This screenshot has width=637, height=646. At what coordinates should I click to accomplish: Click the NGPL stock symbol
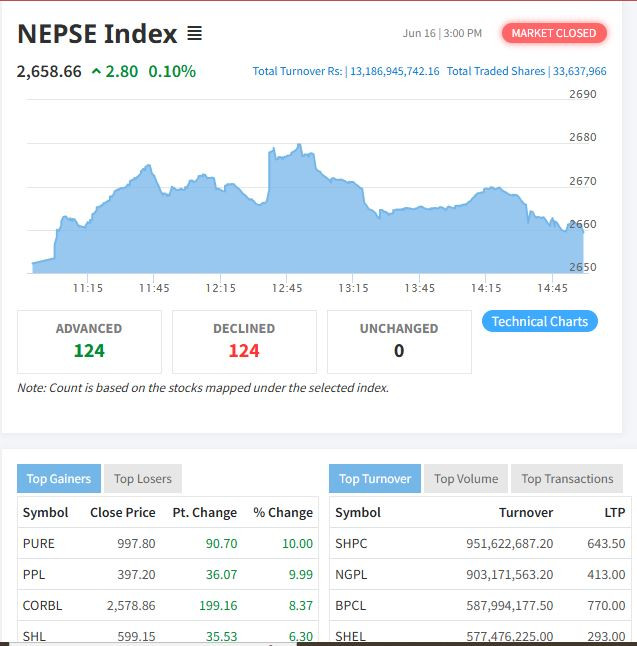point(351,574)
